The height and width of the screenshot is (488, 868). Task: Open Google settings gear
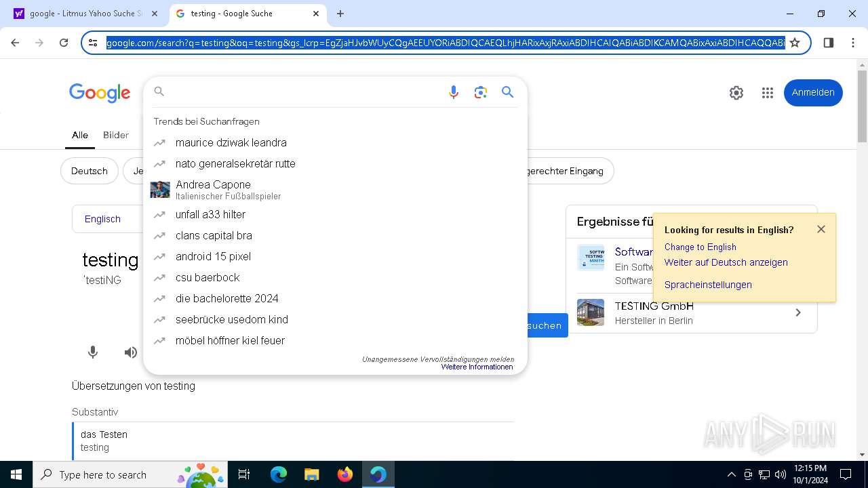click(736, 93)
